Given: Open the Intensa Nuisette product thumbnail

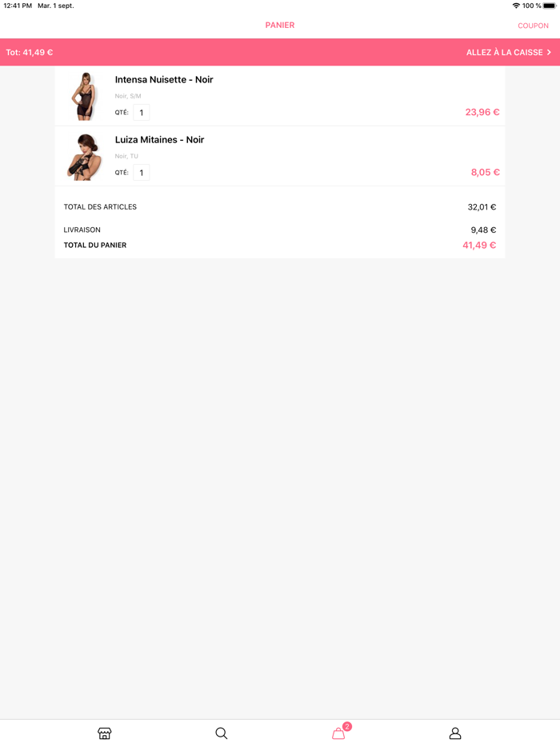Looking at the screenshot, I should click(x=83, y=95).
